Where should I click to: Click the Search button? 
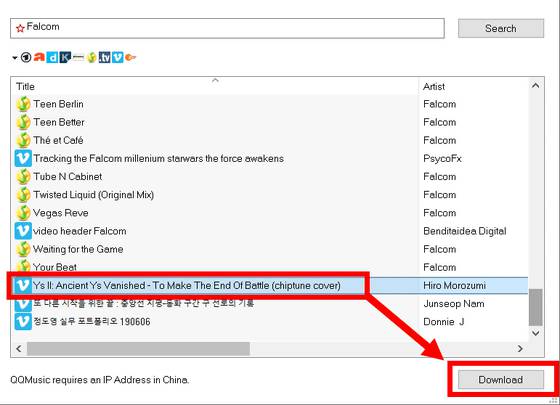pyautogui.click(x=501, y=28)
